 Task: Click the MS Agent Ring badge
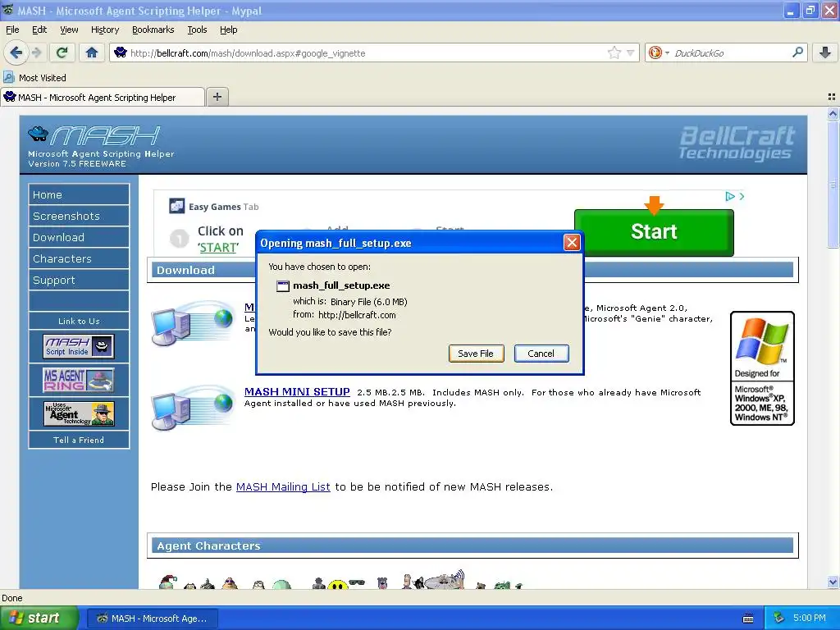tap(79, 379)
